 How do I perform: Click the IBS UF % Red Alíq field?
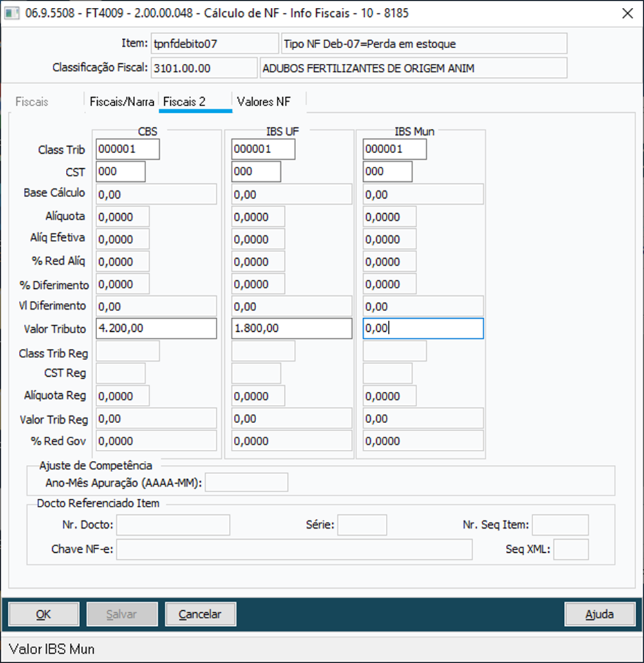tap(258, 261)
